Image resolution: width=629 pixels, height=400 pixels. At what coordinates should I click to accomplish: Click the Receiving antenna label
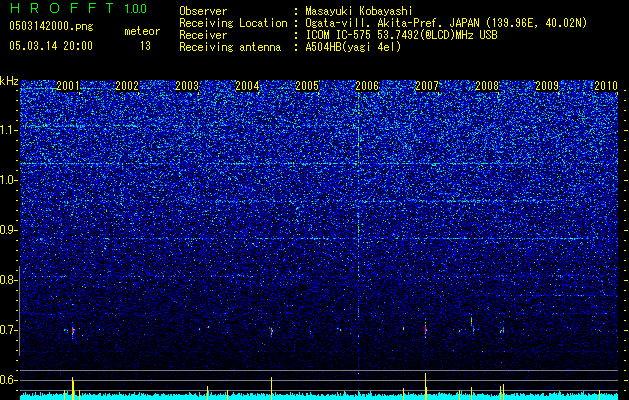(230, 47)
